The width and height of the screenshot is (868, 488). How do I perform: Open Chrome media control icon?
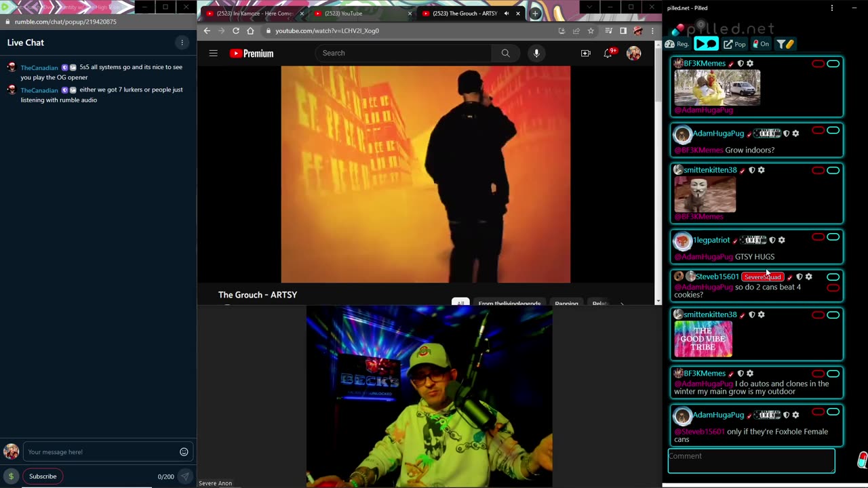pos(608,30)
